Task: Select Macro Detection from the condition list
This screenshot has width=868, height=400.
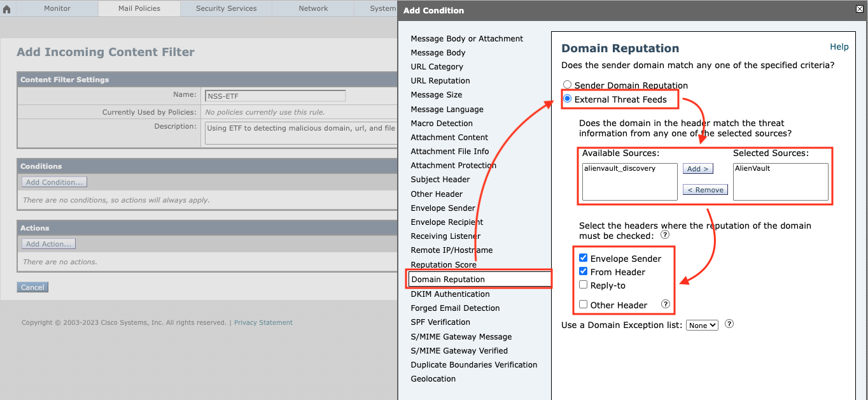Action: [x=442, y=123]
